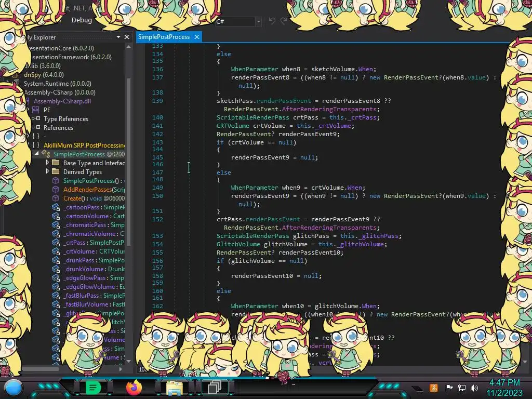
Task: Click 'GlitchVolume' type on line 154
Action: pos(238,244)
